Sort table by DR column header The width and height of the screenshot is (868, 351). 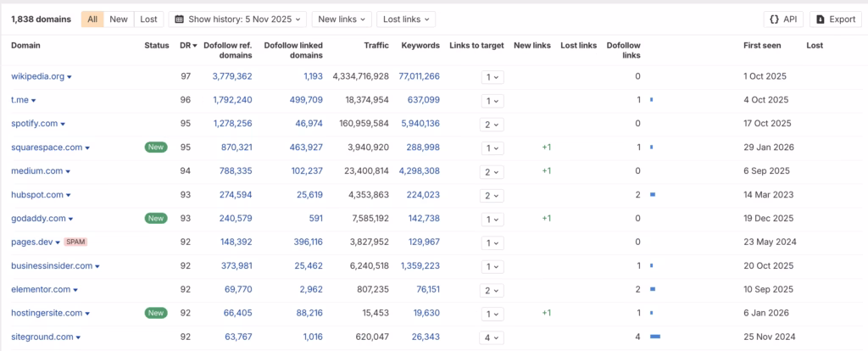point(188,46)
